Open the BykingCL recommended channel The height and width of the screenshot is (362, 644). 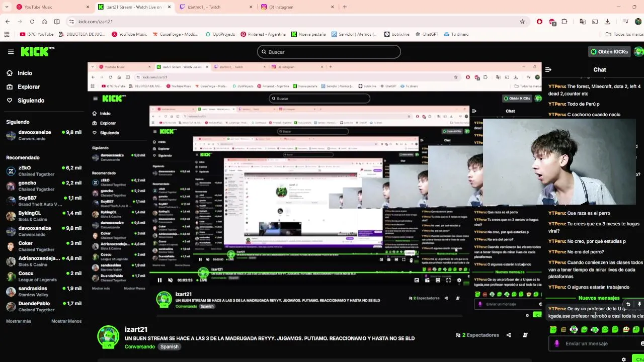tap(43, 216)
